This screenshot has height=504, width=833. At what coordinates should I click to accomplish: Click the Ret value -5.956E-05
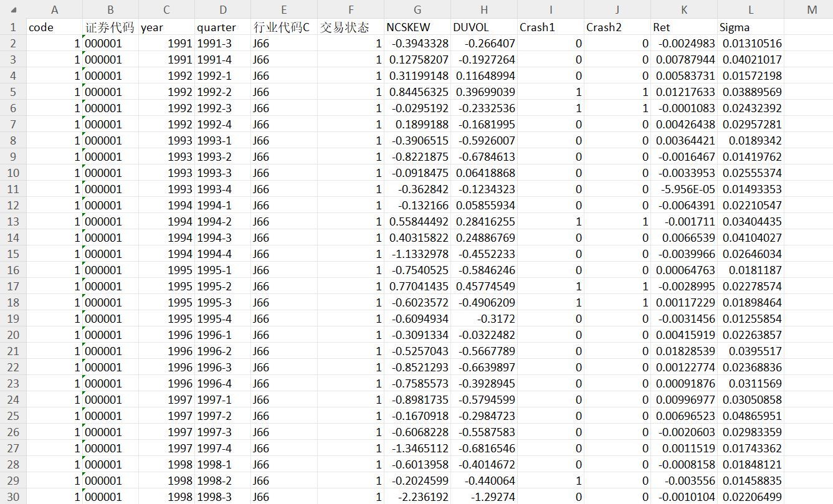pos(684,189)
